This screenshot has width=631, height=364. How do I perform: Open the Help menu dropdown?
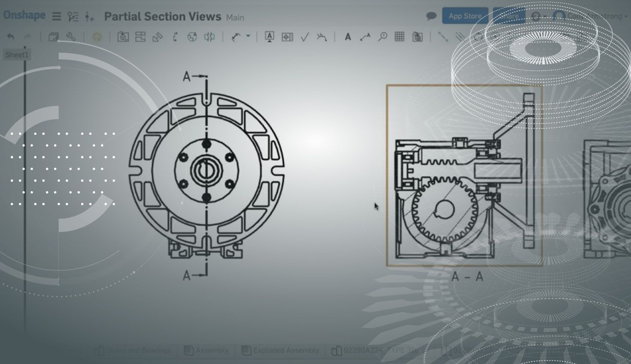(538, 16)
